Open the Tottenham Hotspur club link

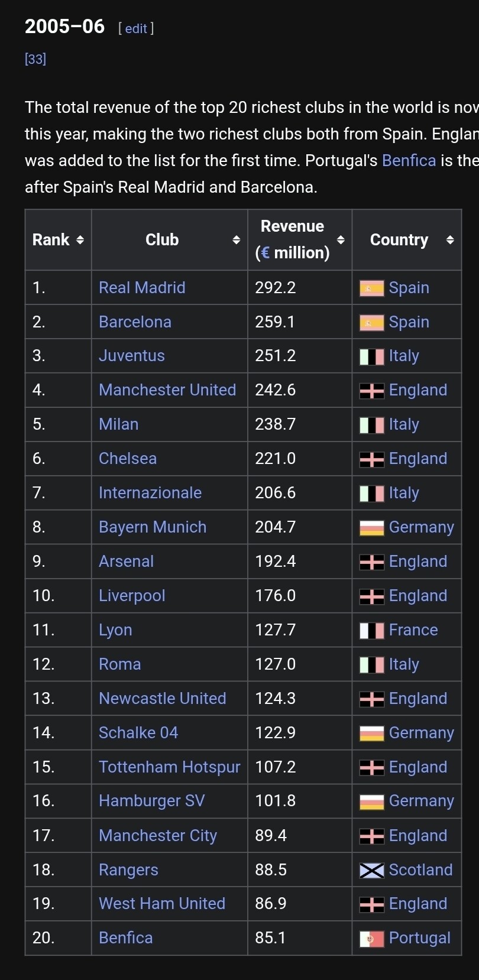coord(169,767)
